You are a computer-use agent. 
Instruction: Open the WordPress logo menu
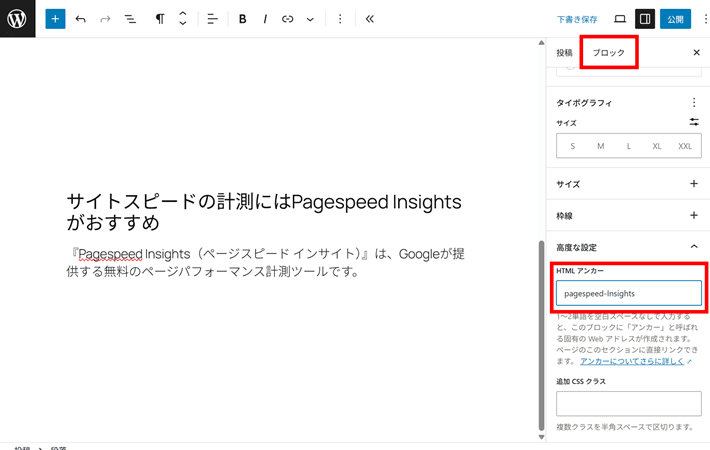(17, 19)
